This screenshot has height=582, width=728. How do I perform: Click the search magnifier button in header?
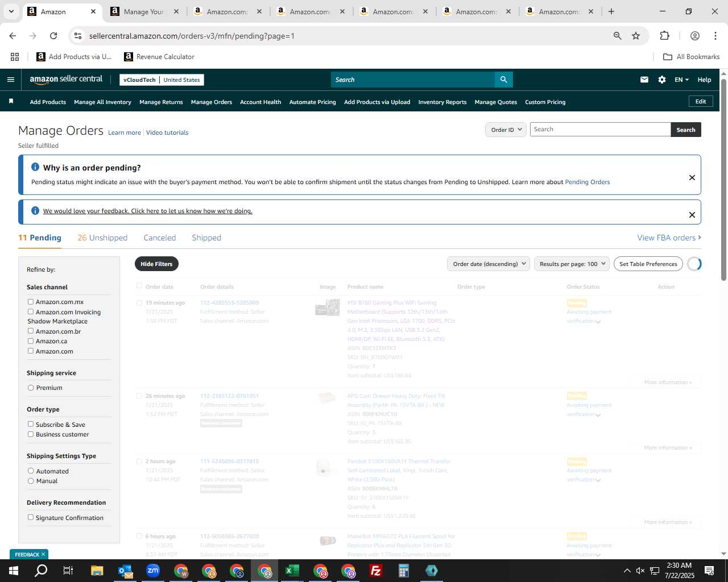(x=503, y=80)
